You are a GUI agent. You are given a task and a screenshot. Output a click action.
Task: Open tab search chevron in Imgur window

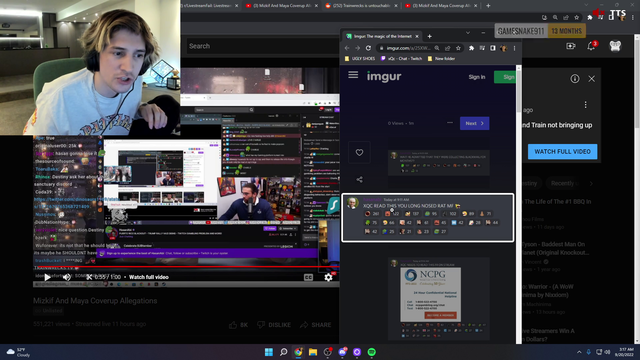tap(468, 33)
